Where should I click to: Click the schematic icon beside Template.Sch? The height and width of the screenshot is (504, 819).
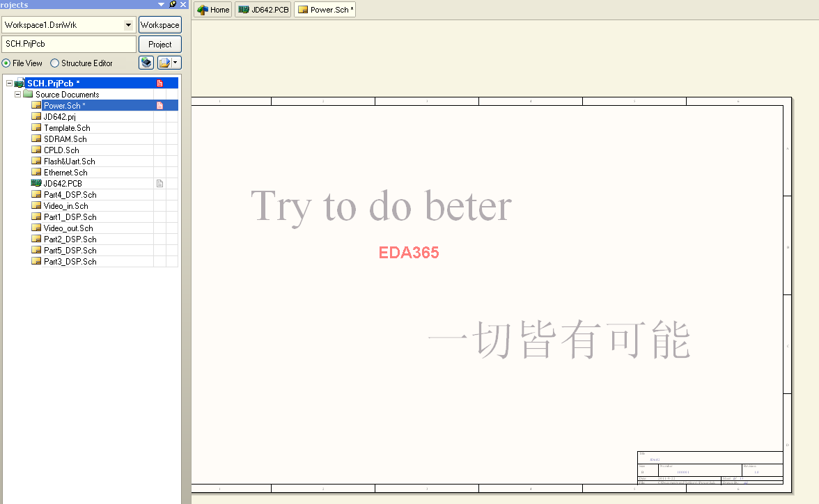36,127
